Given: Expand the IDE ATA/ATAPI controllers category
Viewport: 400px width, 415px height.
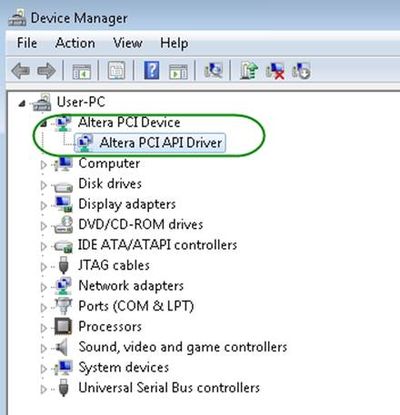Looking at the screenshot, I should click(x=43, y=246).
